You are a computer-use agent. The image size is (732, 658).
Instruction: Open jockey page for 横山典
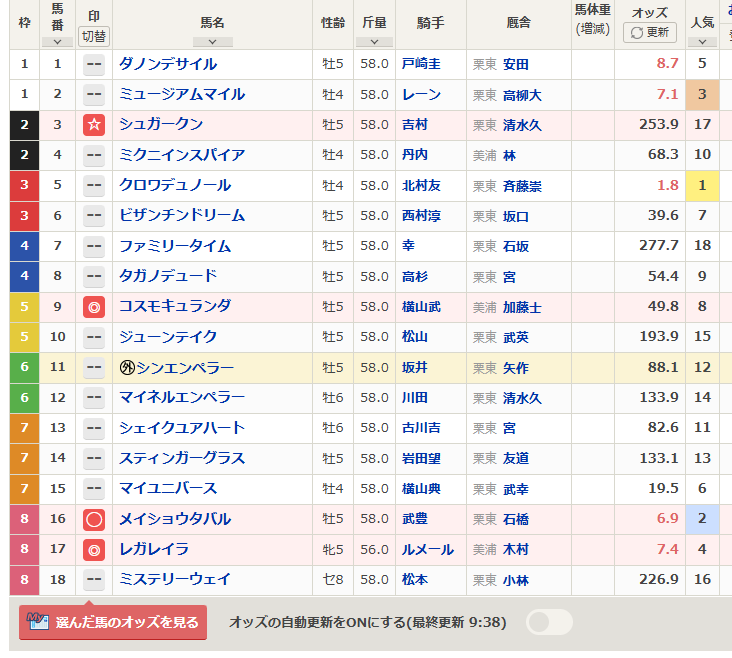[421, 488]
